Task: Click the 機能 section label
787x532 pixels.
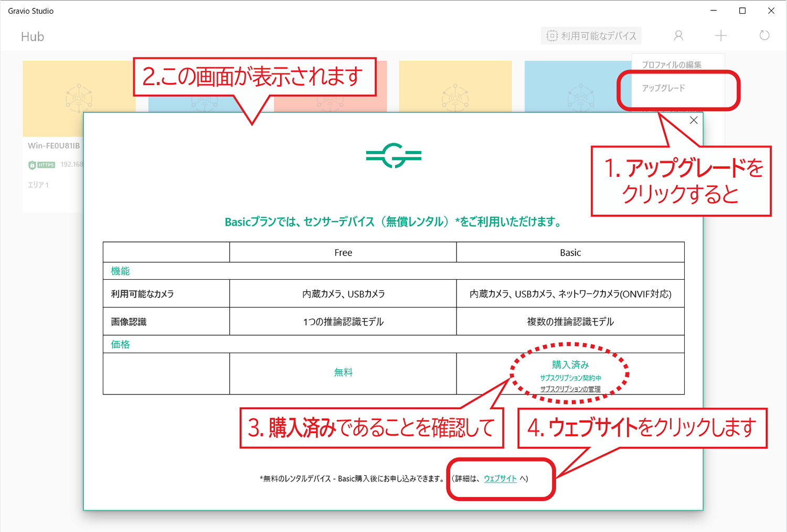Action: (120, 271)
